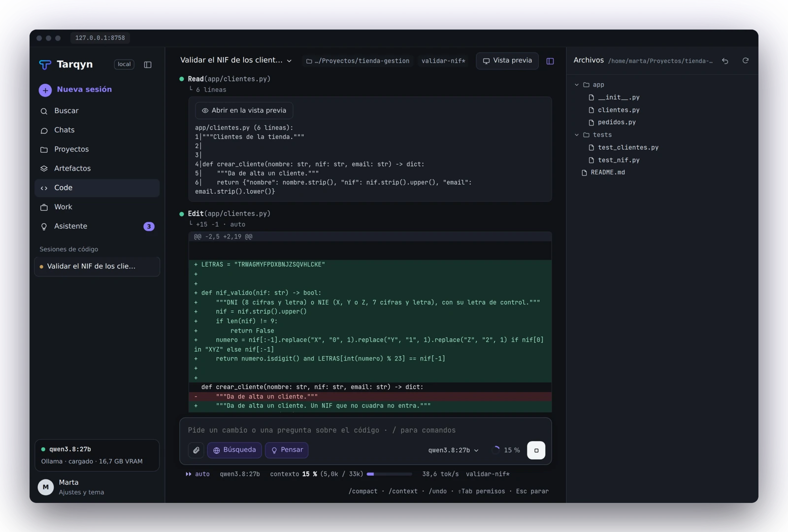Open clientes.py in the file tree
788x532 pixels.
pos(614,110)
